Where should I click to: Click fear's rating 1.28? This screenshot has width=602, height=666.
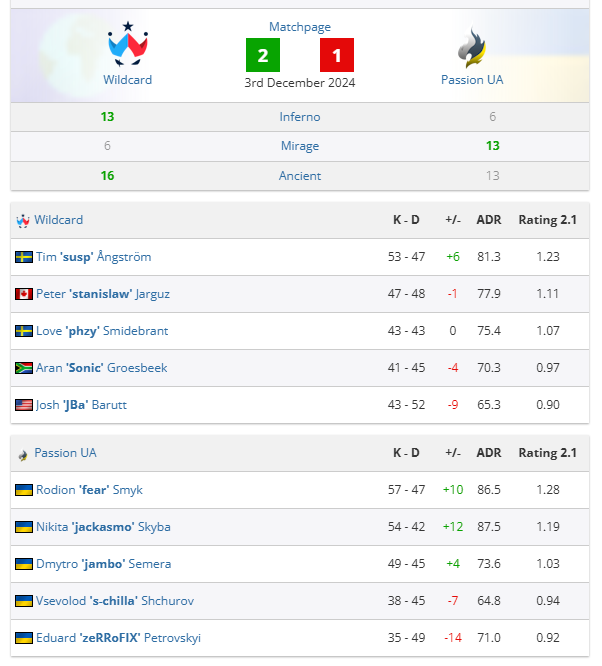(548, 490)
